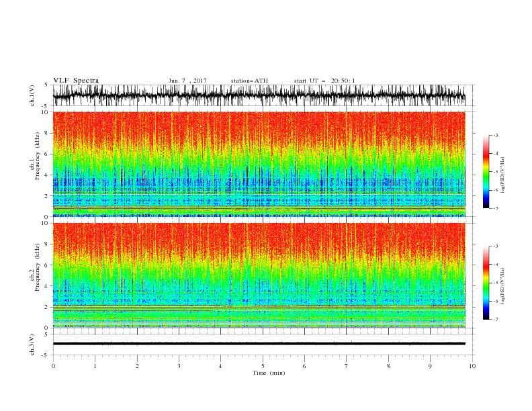
Task: Click time axis tick label "2"
Action: tap(137, 366)
